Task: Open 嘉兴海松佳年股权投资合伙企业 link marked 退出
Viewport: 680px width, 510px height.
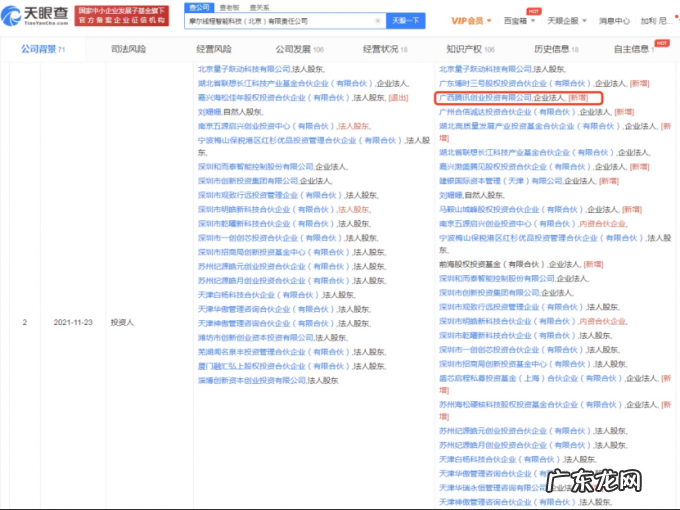Action: click(x=274, y=98)
